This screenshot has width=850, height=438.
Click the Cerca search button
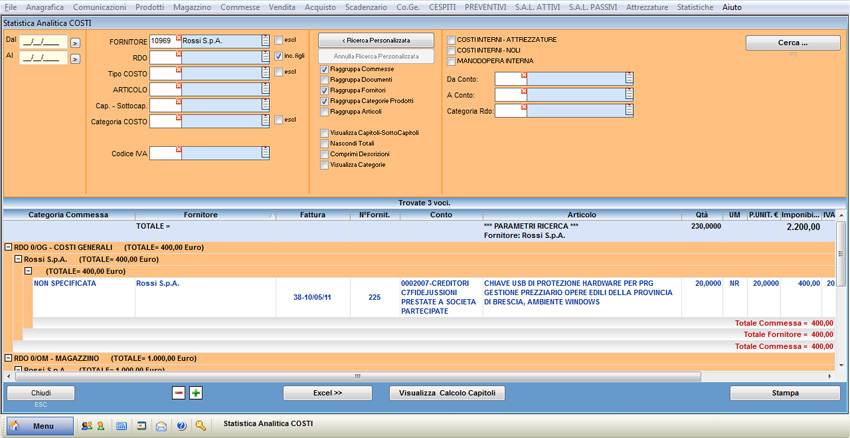tap(792, 43)
